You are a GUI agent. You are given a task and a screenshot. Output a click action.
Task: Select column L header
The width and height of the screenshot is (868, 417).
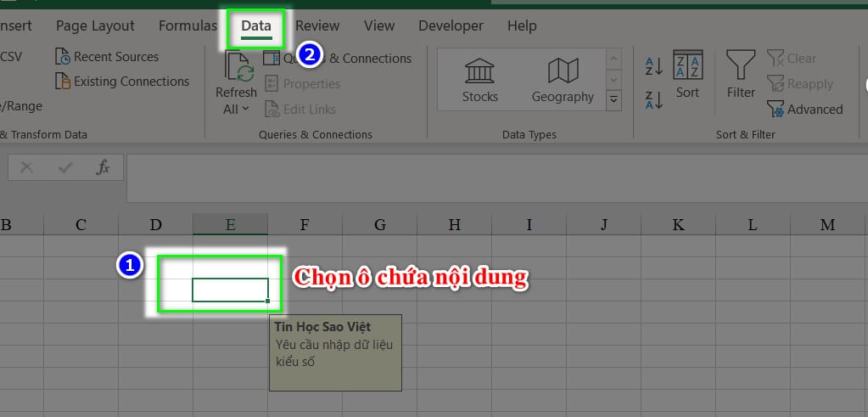tap(753, 224)
